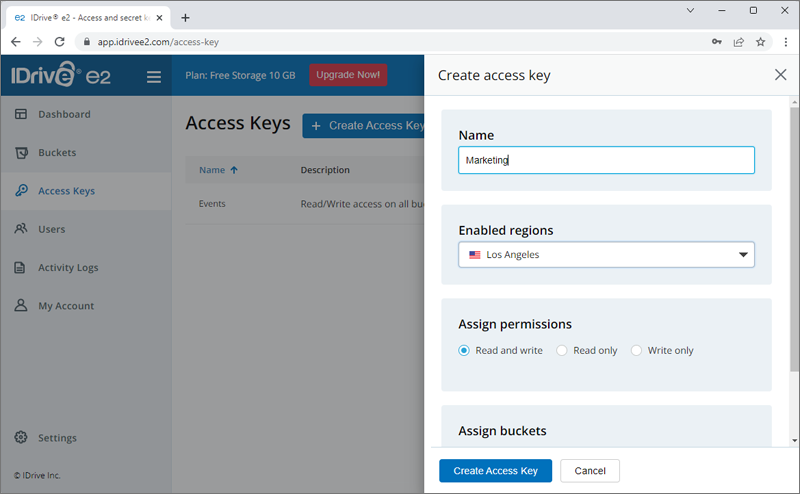The image size is (800, 494).
Task: Open the Enabled regions dropdown arrow
Action: pos(743,255)
